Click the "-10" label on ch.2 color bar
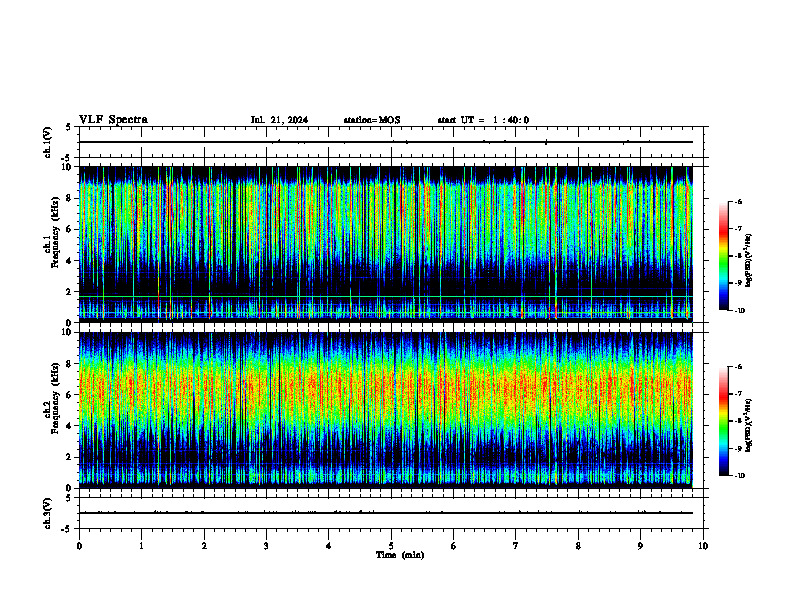This screenshot has width=792, height=612. (x=739, y=476)
